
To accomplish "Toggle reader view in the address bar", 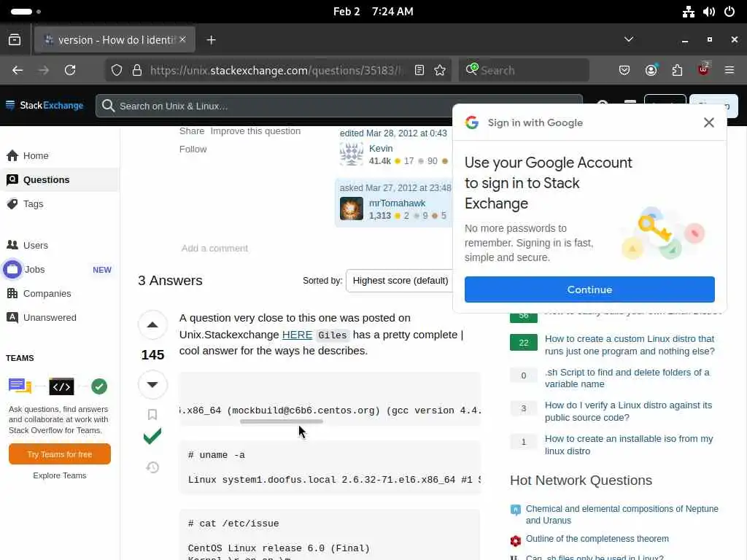I will 419,70.
